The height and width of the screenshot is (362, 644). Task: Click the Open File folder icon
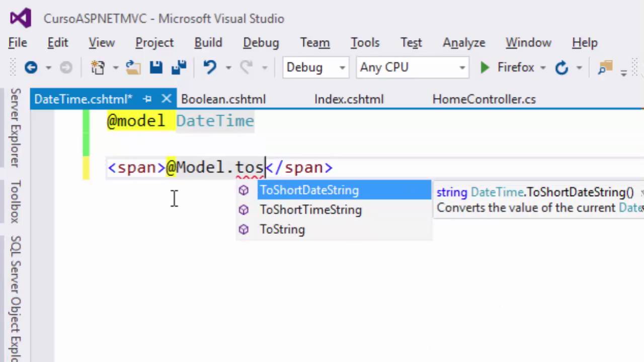(133, 67)
